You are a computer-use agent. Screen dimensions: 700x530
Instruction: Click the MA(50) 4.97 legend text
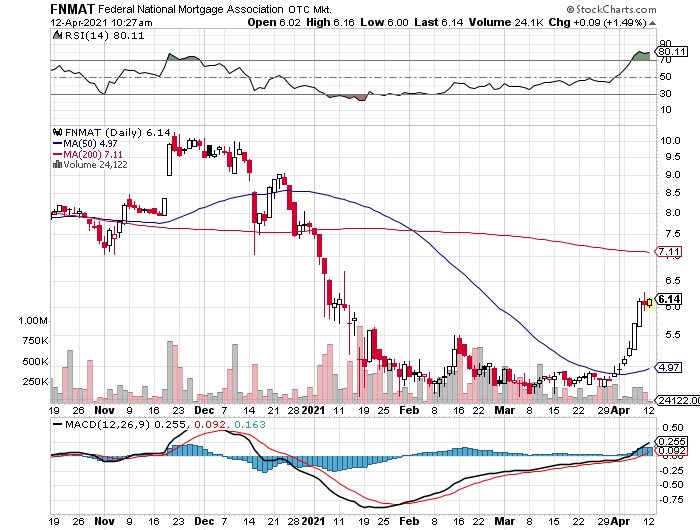90,144
